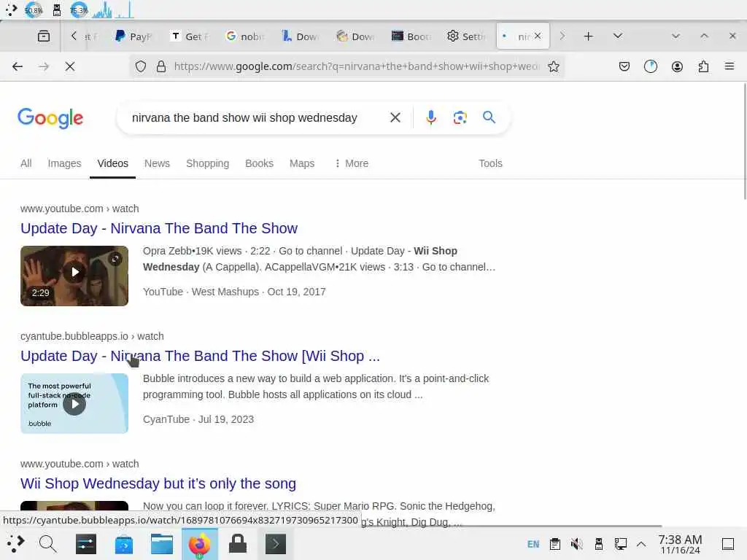Click the padlock app in taskbar
The image size is (747, 560).
coord(238,544)
